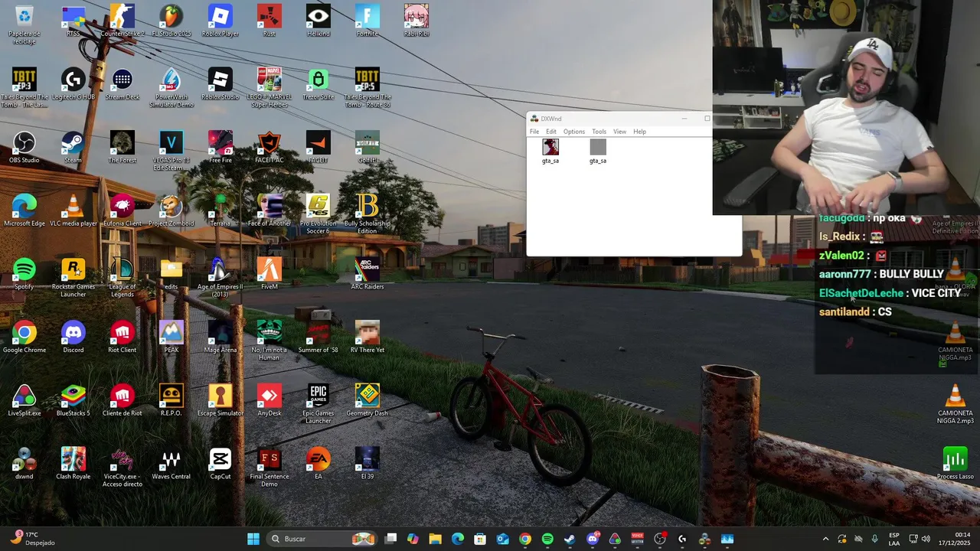Select the ARC Raiders desktop shortcut
The image size is (980, 551).
point(367,274)
